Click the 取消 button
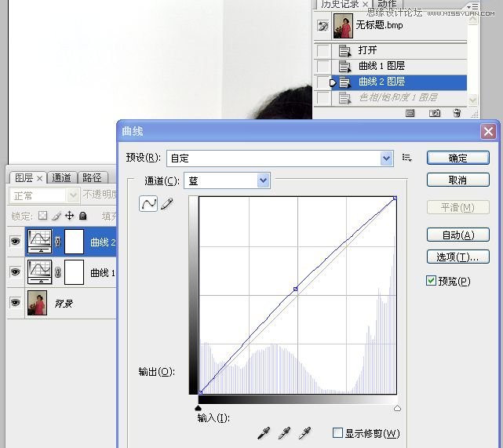503x448 pixels. 458,180
